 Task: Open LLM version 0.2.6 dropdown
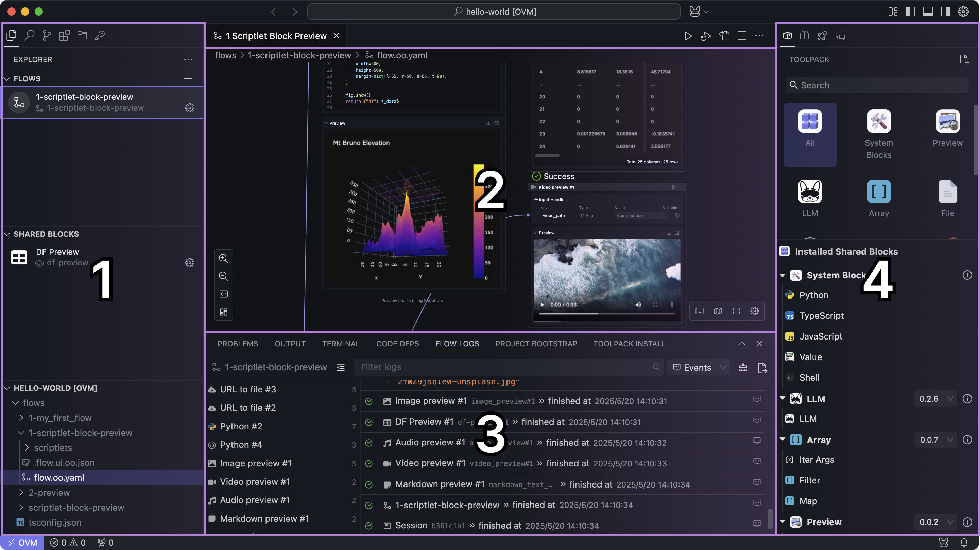[935, 398]
